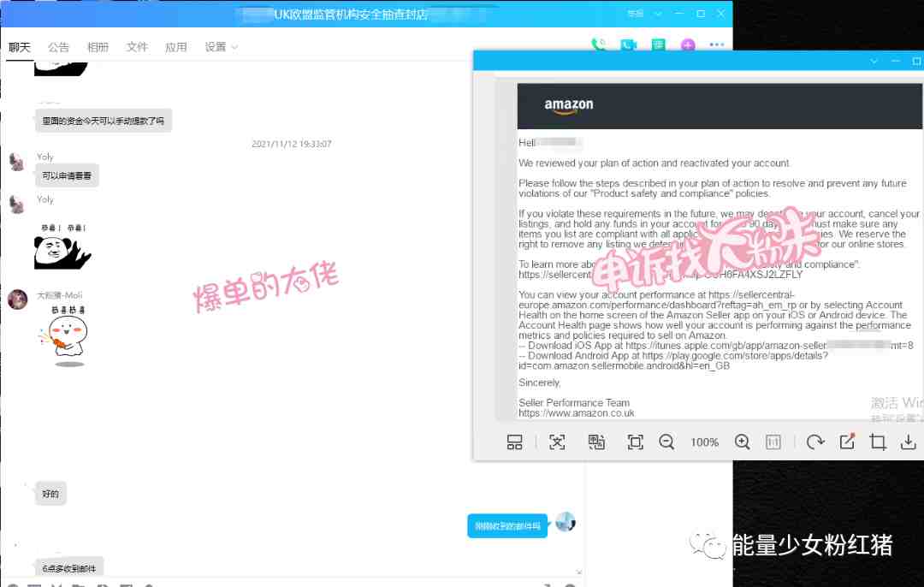Image resolution: width=924 pixels, height=587 pixels.
Task: Click the Download iOS App link line
Action: point(716,346)
